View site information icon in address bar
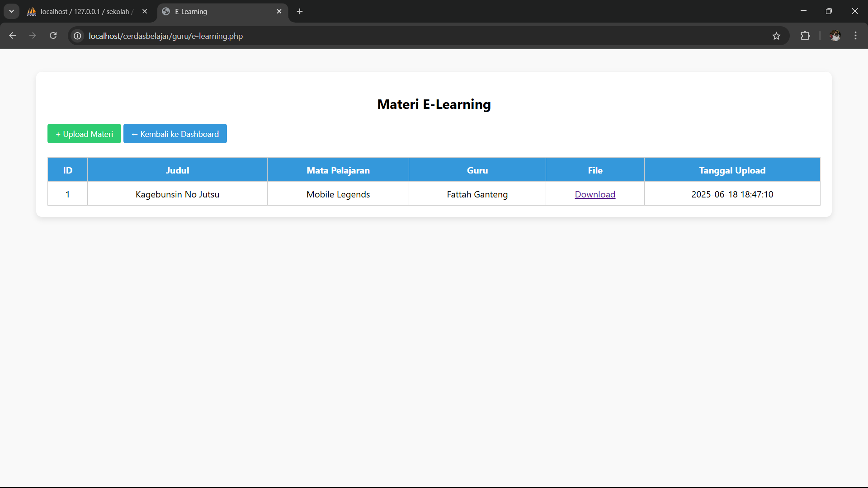 click(x=78, y=36)
